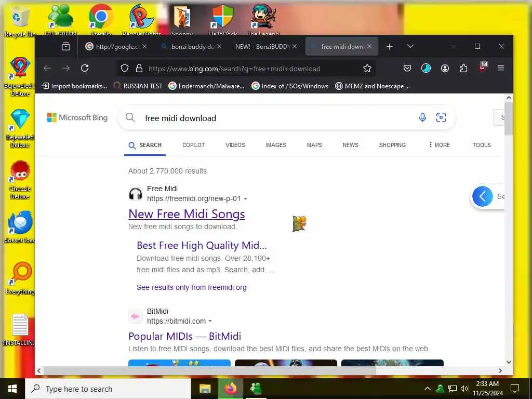Select the Bing VIDEOS tab
532x399 pixels.
click(x=235, y=145)
